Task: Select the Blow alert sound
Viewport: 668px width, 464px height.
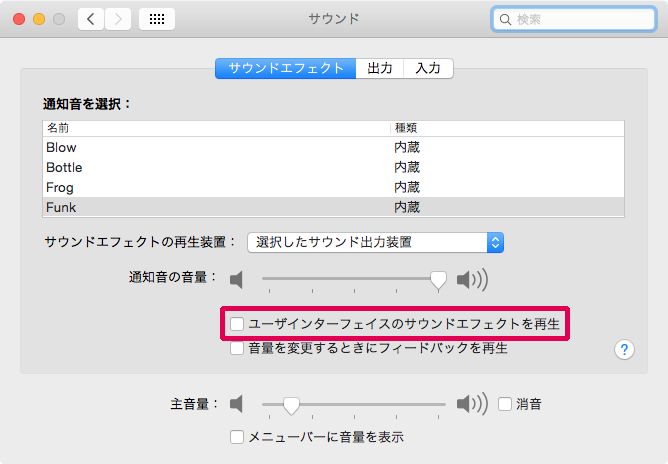Action: tap(334, 147)
